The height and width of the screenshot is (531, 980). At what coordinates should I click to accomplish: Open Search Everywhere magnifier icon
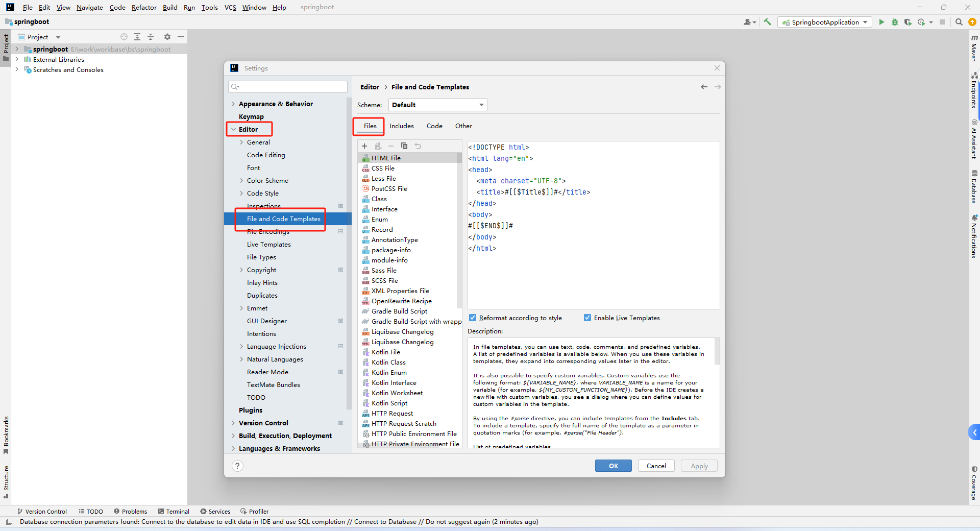[959, 22]
